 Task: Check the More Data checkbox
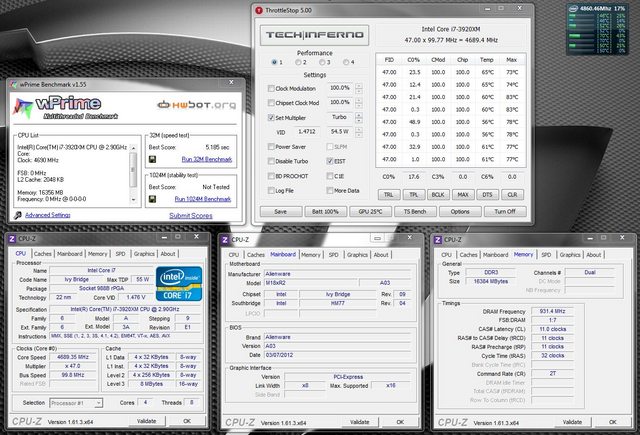tap(330, 191)
